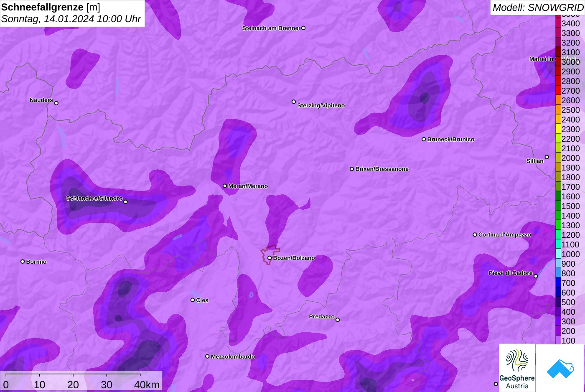Click the Sterzing/Vipiteno location dot
Screen dimensions: 585x392
click(294, 102)
